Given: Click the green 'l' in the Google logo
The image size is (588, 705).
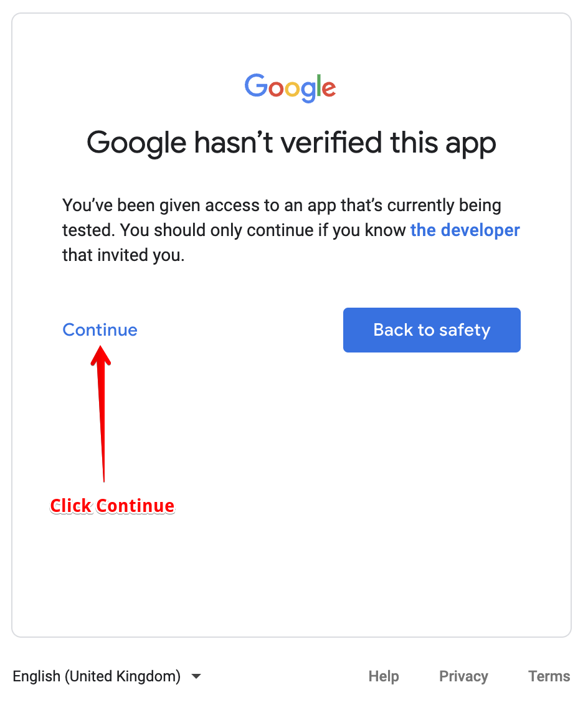Looking at the screenshot, I should 319,85.
